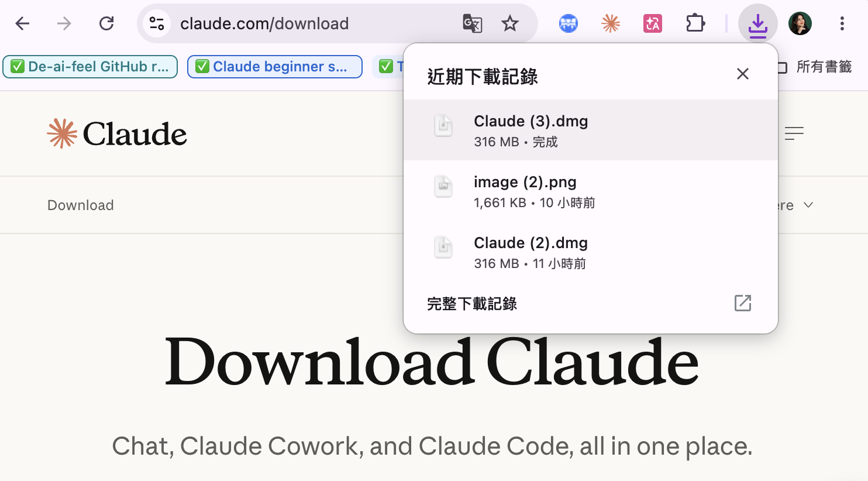This screenshot has width=868, height=481.
Task: Open Claude (3).dmg download
Action: 591,130
